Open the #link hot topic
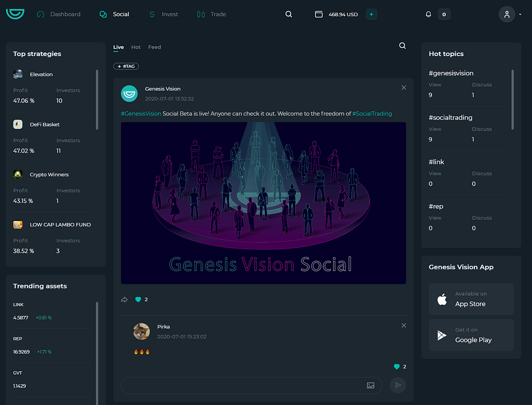 click(x=436, y=162)
